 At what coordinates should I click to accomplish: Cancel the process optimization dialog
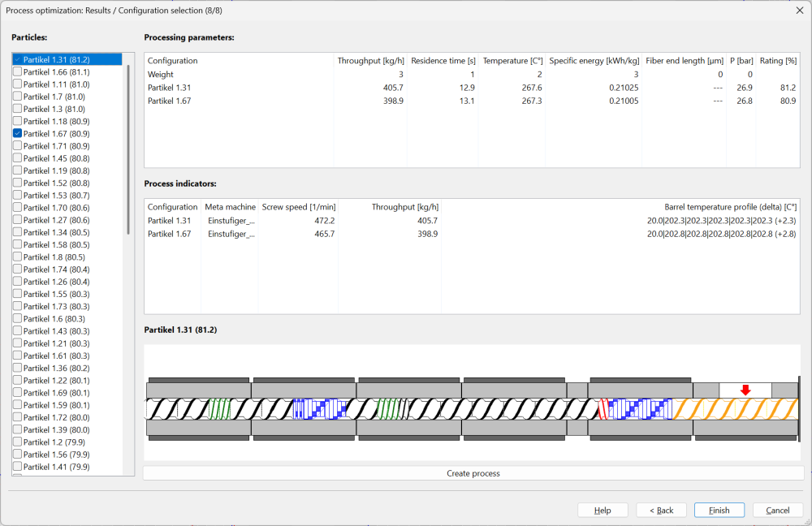[778, 510]
